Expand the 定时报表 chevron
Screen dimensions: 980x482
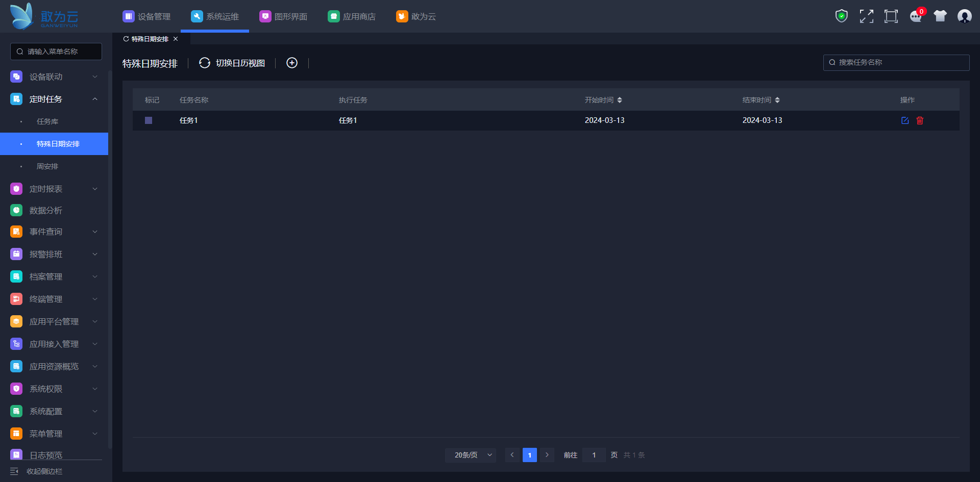(95, 189)
